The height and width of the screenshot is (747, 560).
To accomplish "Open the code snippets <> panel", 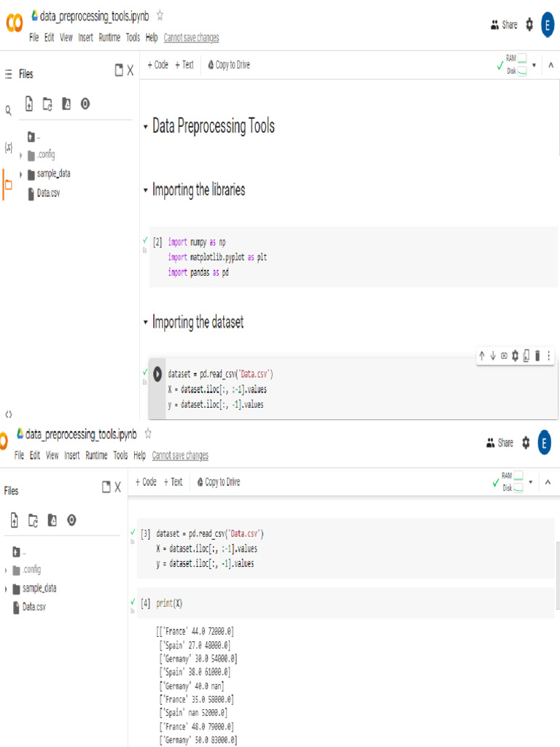I will pos(9,414).
